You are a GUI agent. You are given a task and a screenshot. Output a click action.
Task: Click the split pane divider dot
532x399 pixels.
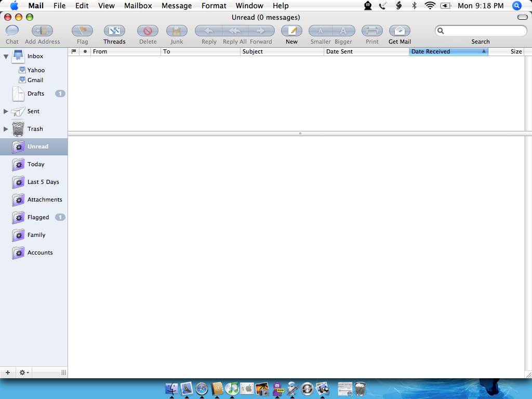[300, 134]
